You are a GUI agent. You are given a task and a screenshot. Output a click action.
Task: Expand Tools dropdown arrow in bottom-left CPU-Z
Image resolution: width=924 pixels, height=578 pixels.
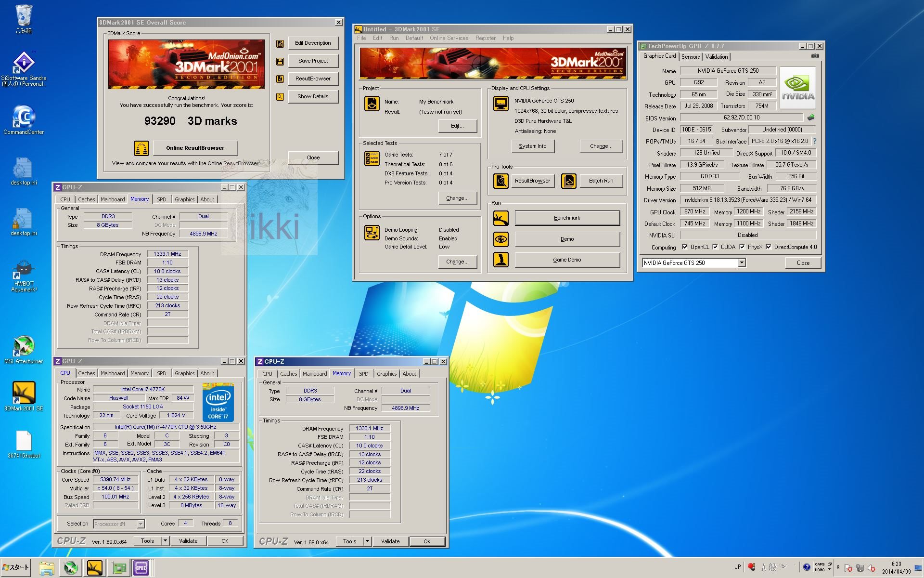(165, 541)
